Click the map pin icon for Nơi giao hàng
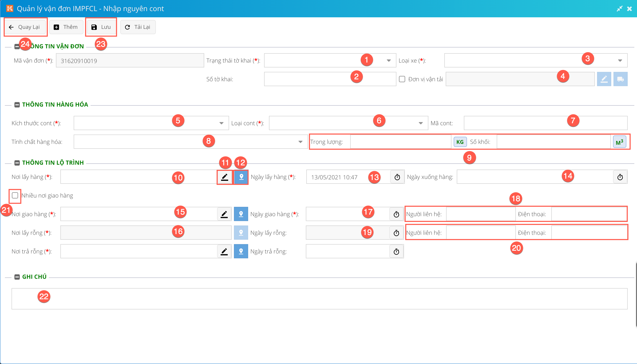 coord(241,214)
